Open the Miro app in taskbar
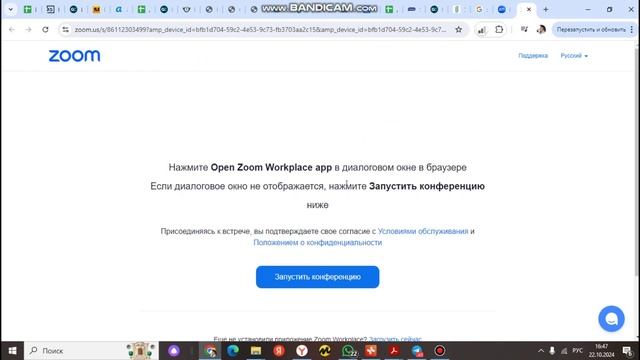 click(x=325, y=351)
